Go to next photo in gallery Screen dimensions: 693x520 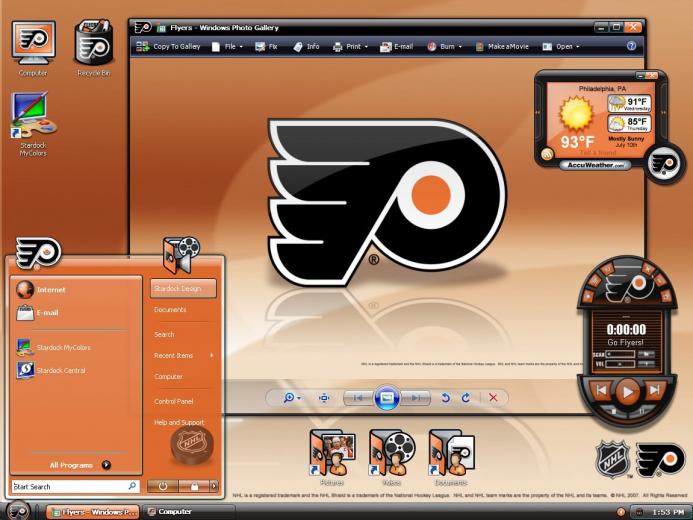click(415, 398)
